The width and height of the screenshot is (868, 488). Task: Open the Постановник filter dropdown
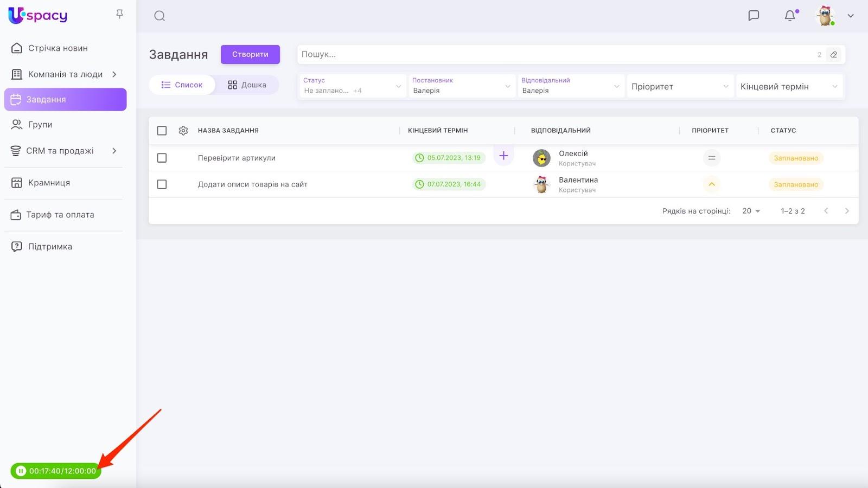(x=462, y=86)
